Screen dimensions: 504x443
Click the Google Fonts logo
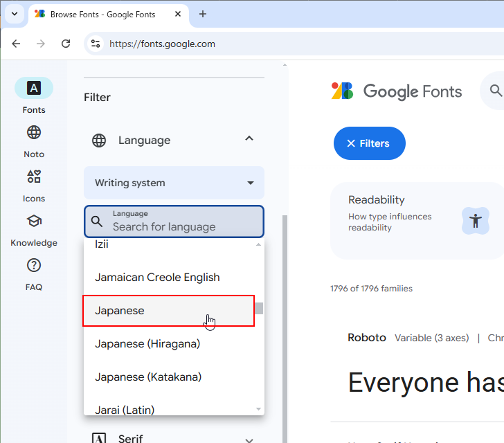pyautogui.click(x=397, y=91)
